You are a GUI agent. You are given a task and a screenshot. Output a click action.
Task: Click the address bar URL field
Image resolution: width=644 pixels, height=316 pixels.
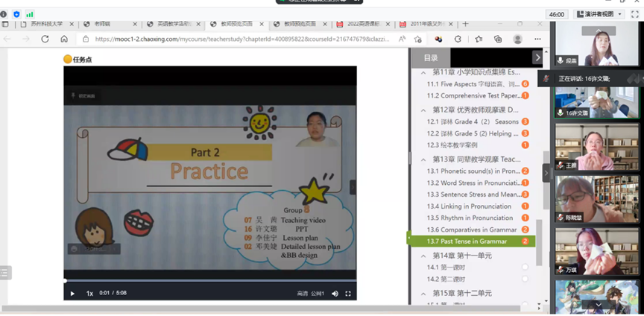(x=242, y=39)
